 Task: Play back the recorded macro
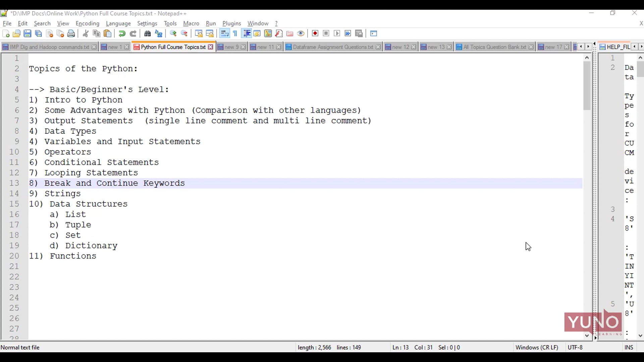pos(337,34)
